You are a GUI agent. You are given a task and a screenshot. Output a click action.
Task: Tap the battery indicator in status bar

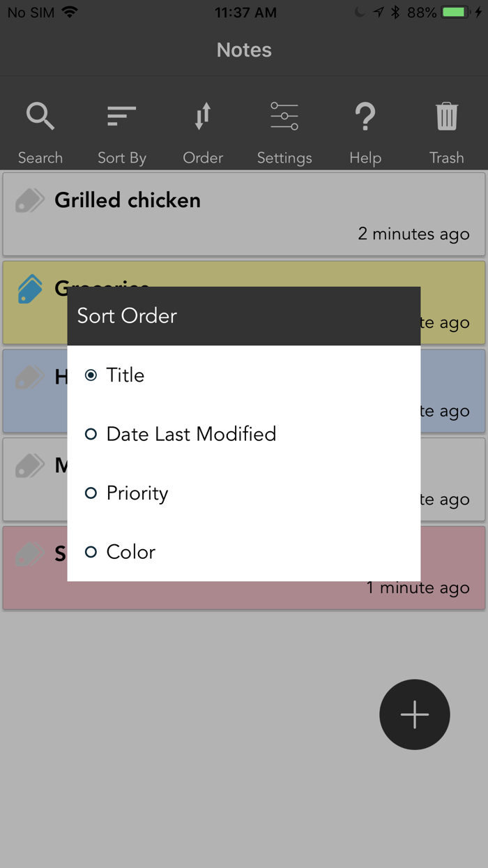(x=455, y=13)
